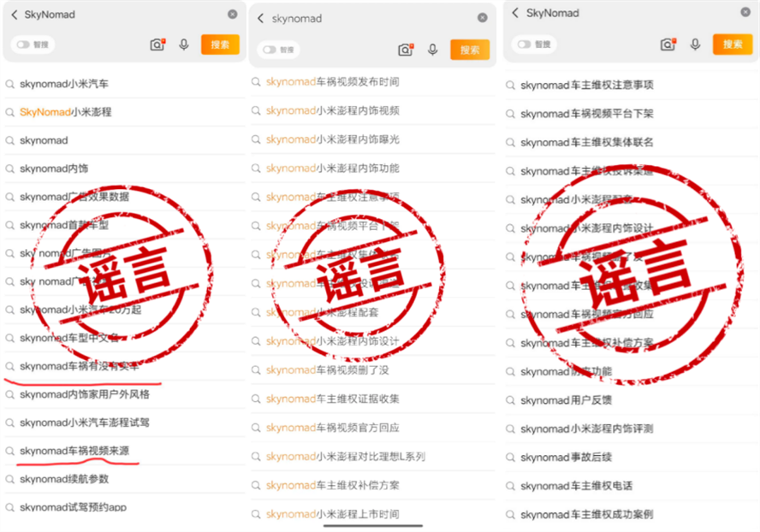Tap the back arrow on the right screen
The image size is (760, 532).
pos(515,13)
